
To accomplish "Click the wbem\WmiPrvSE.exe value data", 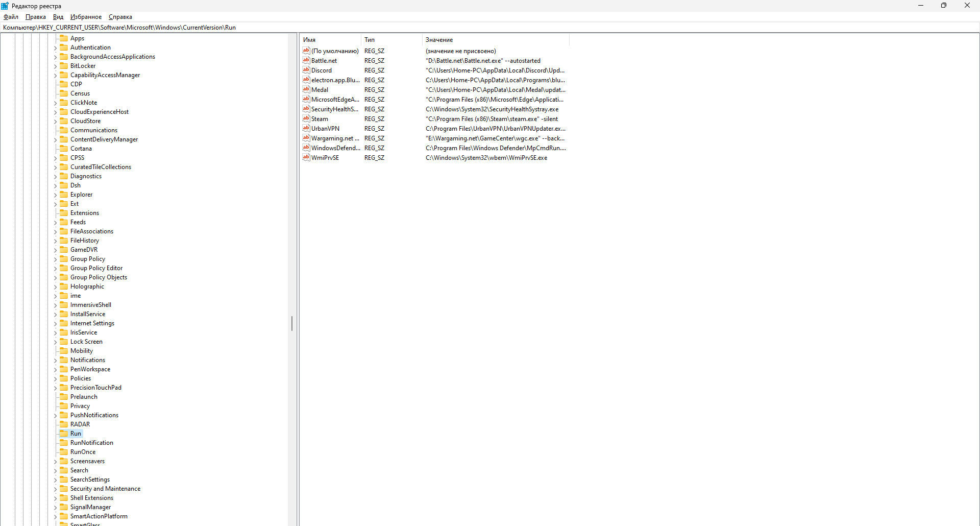I will tap(486, 158).
